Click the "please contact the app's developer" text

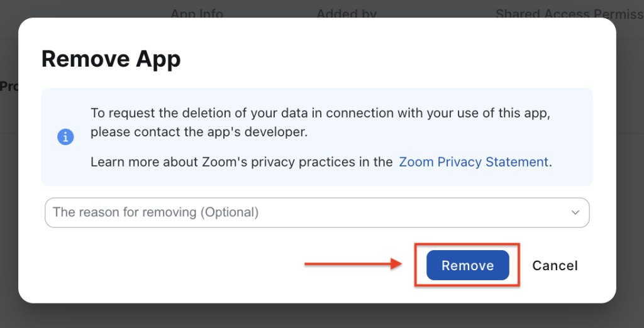[198, 133]
